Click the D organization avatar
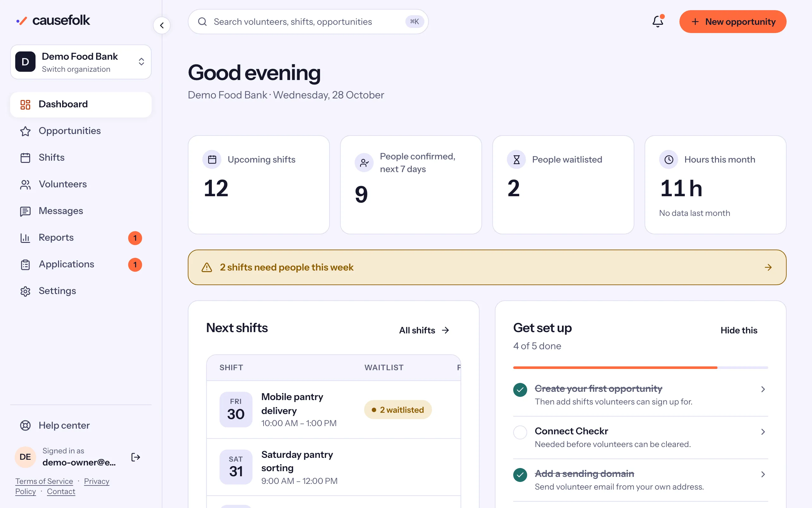The image size is (812, 508). [25, 62]
